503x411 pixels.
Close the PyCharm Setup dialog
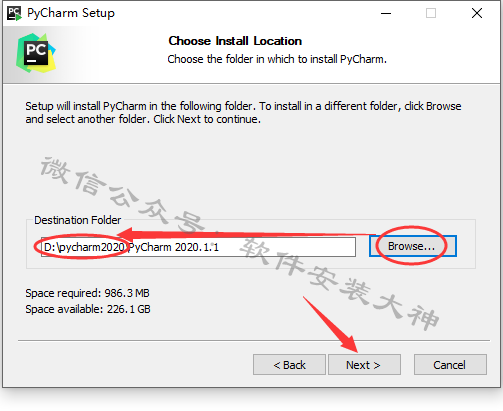click(477, 13)
